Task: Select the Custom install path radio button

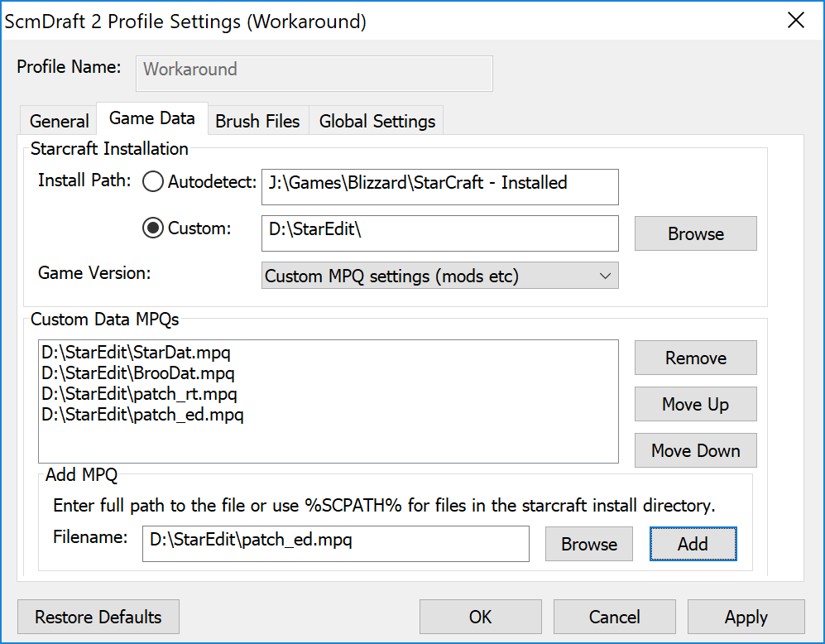Action: point(153,228)
